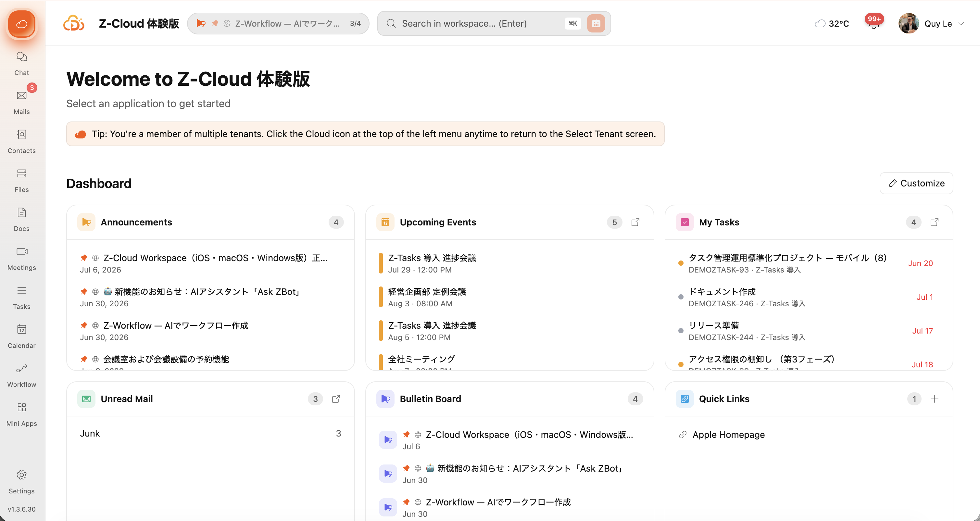Open the Jul 29 Z-Tasks 導入 進捗会議 event
Viewport: 980px width, 521px height.
click(x=509, y=263)
